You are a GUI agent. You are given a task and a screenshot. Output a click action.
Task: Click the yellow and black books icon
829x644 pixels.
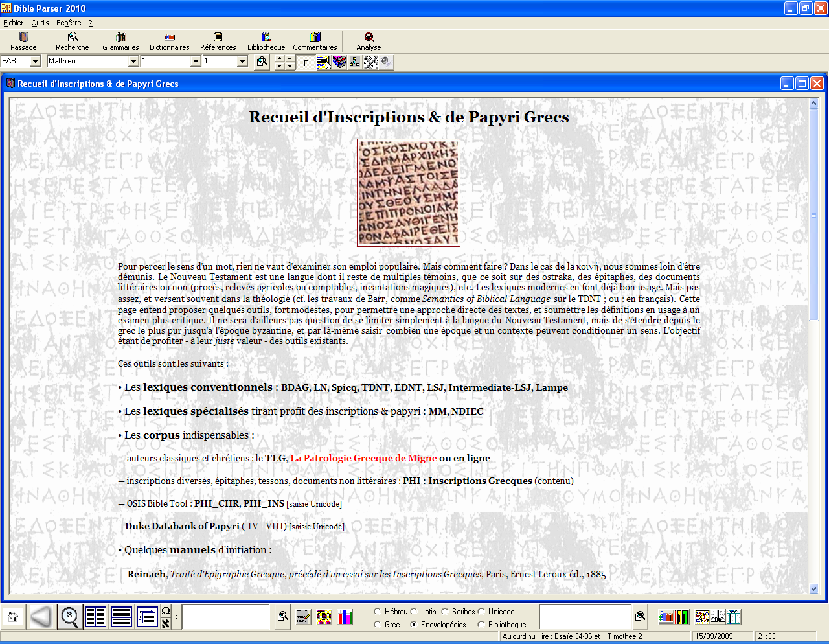[x=682, y=617]
